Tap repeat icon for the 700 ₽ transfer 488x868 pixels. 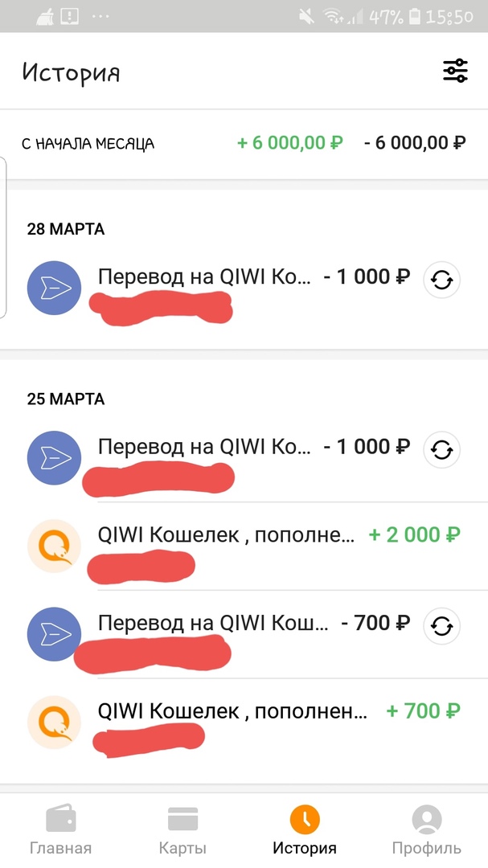tap(441, 626)
